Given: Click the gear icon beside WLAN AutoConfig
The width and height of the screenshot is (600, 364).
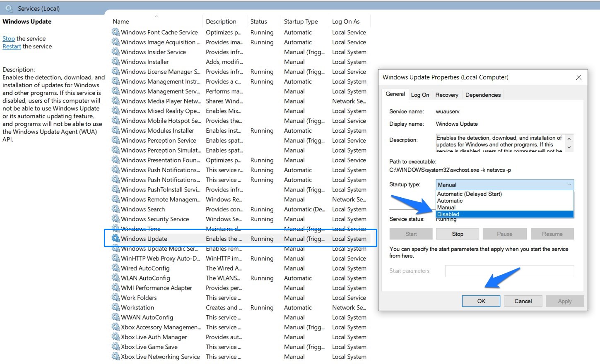Looking at the screenshot, I should coord(116,278).
